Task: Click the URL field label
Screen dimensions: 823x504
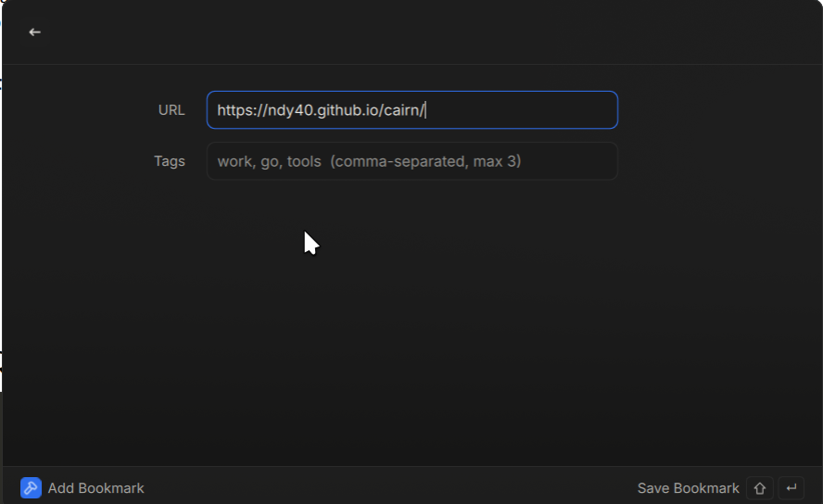Action: click(171, 110)
